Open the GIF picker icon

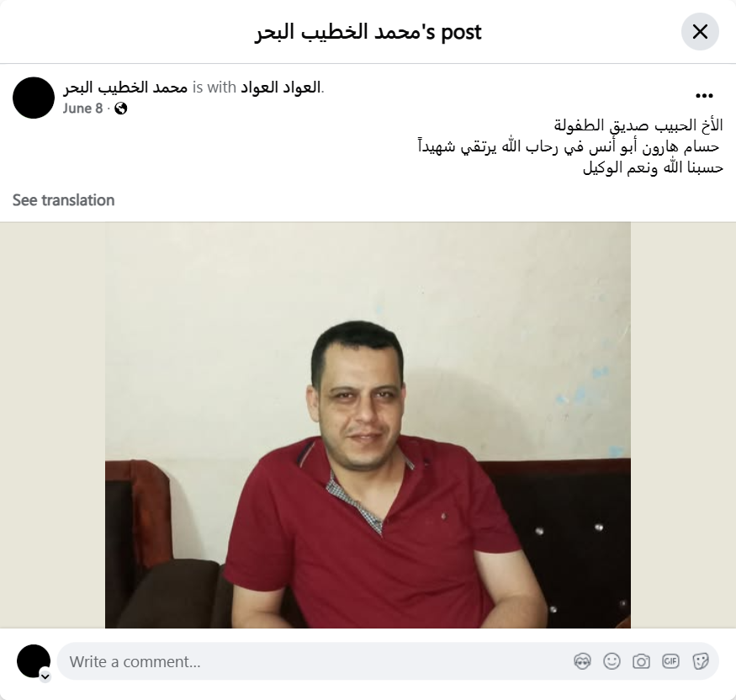point(670,661)
